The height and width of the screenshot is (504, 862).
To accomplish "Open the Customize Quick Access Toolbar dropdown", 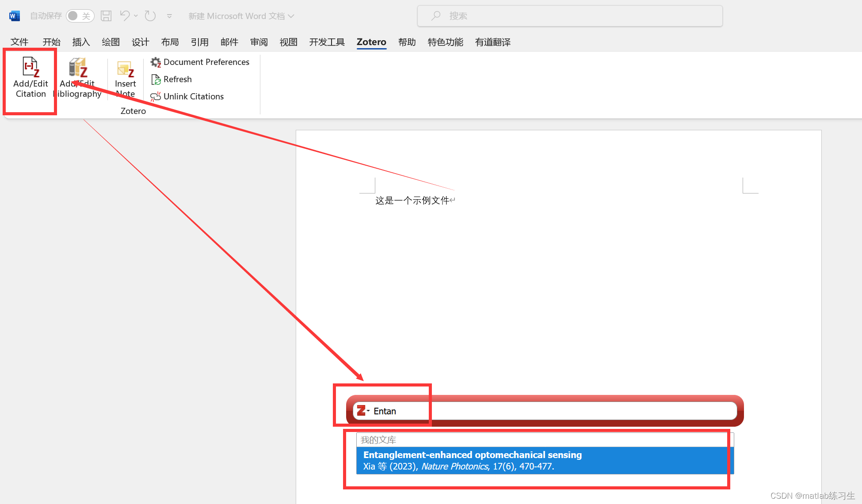I will 169,16.
